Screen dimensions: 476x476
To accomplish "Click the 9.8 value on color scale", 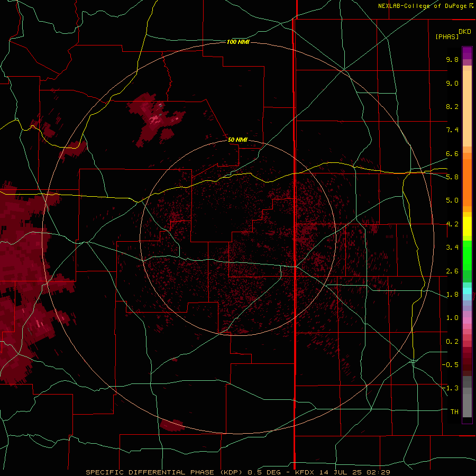I will (x=452, y=59).
